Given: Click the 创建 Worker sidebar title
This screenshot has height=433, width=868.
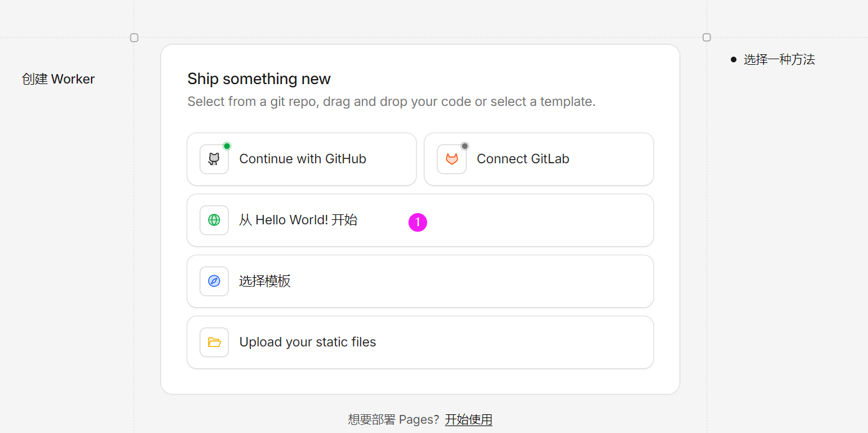Looking at the screenshot, I should click(x=59, y=79).
